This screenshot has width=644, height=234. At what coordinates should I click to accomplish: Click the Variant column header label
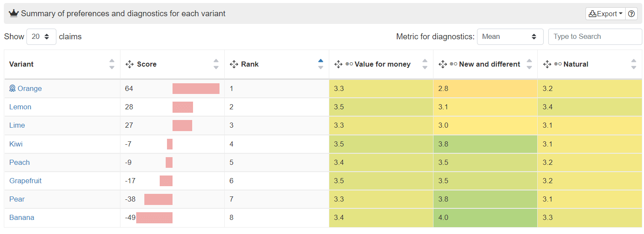click(x=21, y=64)
